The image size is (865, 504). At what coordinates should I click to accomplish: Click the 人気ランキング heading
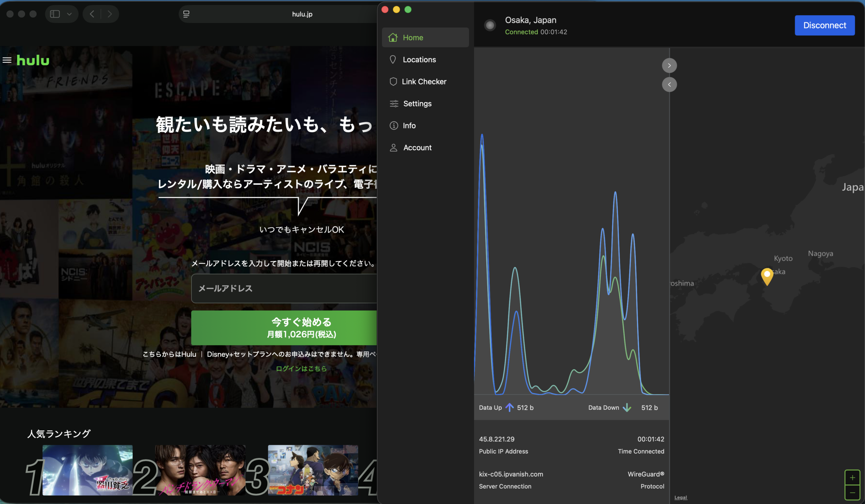[59, 434]
